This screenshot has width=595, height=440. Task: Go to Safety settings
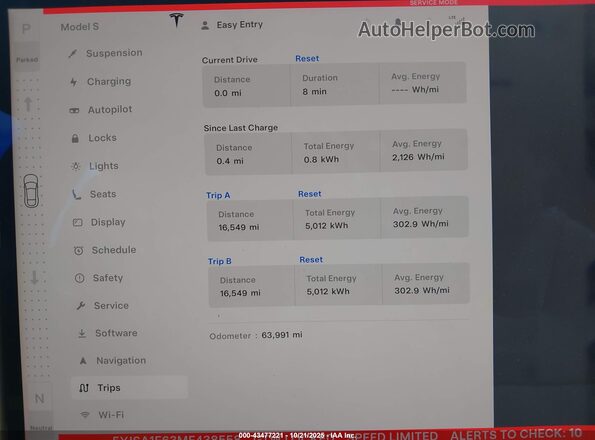99,278
